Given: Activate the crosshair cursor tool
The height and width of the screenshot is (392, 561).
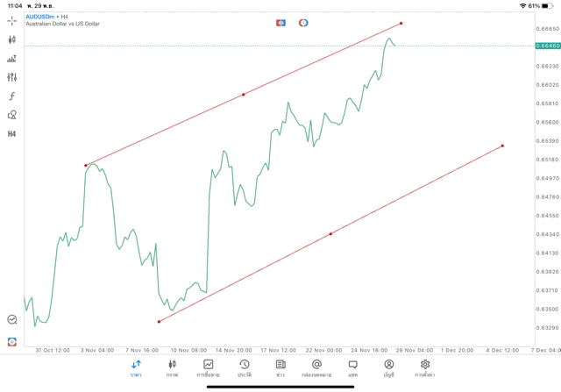Looking at the screenshot, I should (x=11, y=19).
